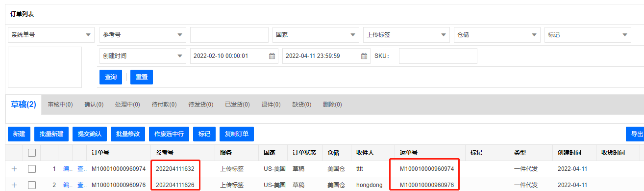
Task: Switch to the 处理中(0) tab
Action: (127, 105)
